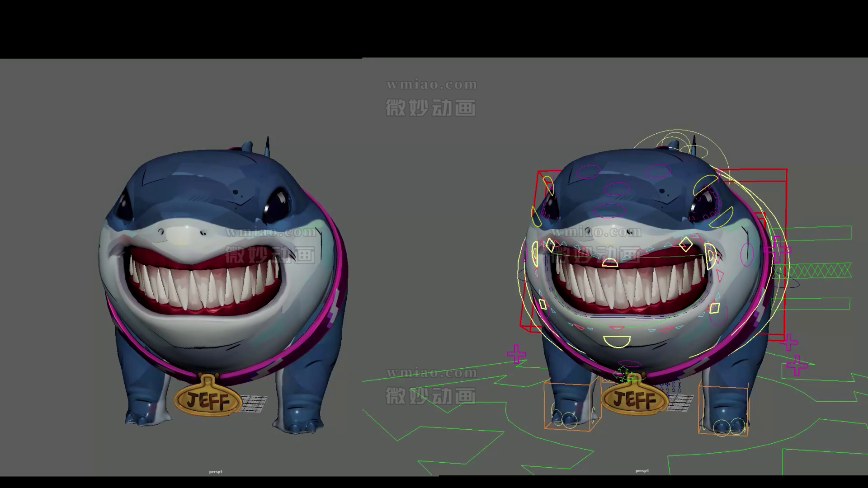This screenshot has height=488, width=868.
Task: Select the yellow half-circle chin controller
Action: coord(617,341)
